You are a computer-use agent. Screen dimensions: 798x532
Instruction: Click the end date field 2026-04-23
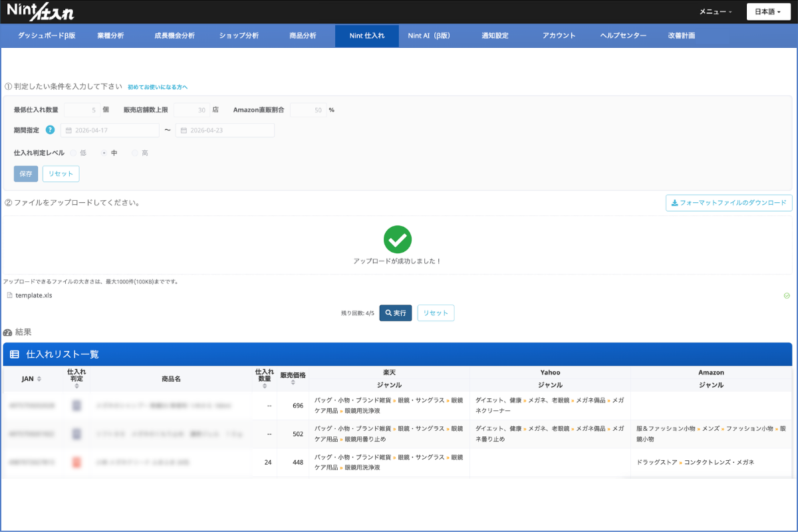click(225, 130)
